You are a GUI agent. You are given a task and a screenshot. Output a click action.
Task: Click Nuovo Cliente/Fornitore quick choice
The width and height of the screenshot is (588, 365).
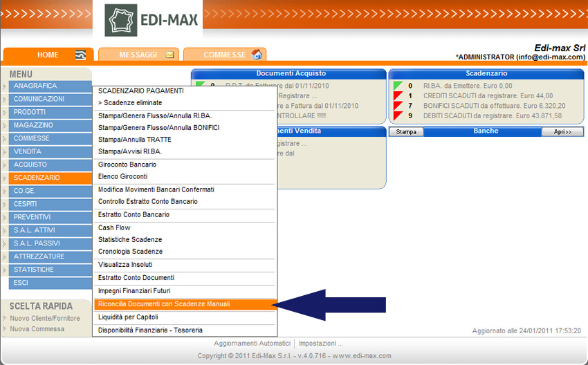pyautogui.click(x=45, y=319)
